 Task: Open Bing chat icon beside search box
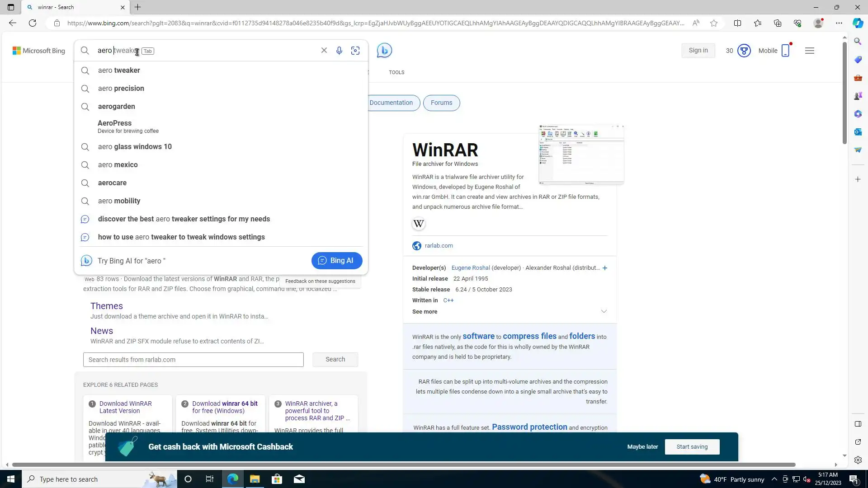pyautogui.click(x=384, y=50)
